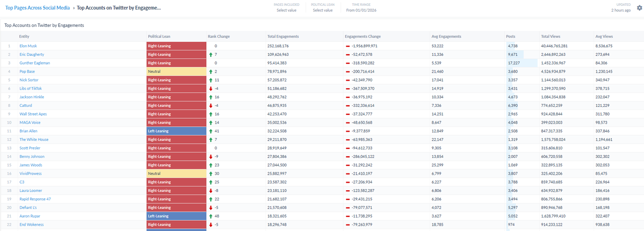This screenshot has width=644, height=231.
Task: Open the Brian Allen entity link
Action: pyautogui.click(x=29, y=131)
